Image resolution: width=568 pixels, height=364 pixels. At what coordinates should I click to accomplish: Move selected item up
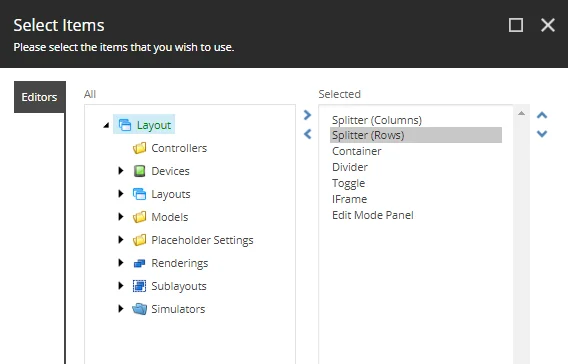542,115
